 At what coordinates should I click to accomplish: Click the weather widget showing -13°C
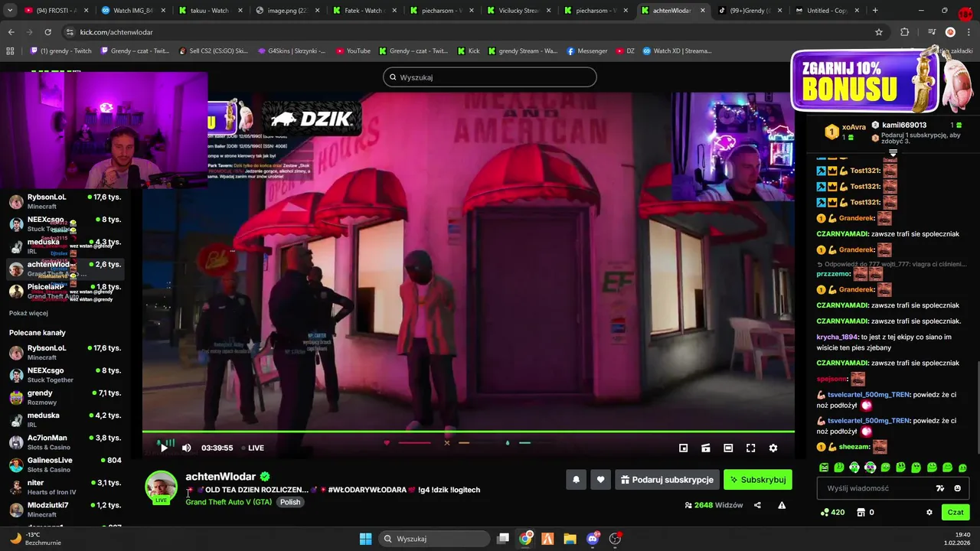click(x=34, y=539)
